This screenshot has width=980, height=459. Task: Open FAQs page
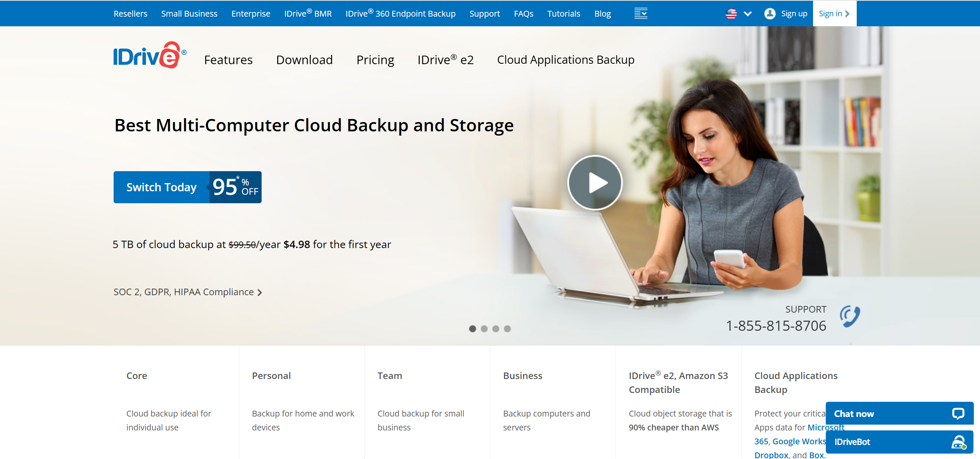click(524, 14)
